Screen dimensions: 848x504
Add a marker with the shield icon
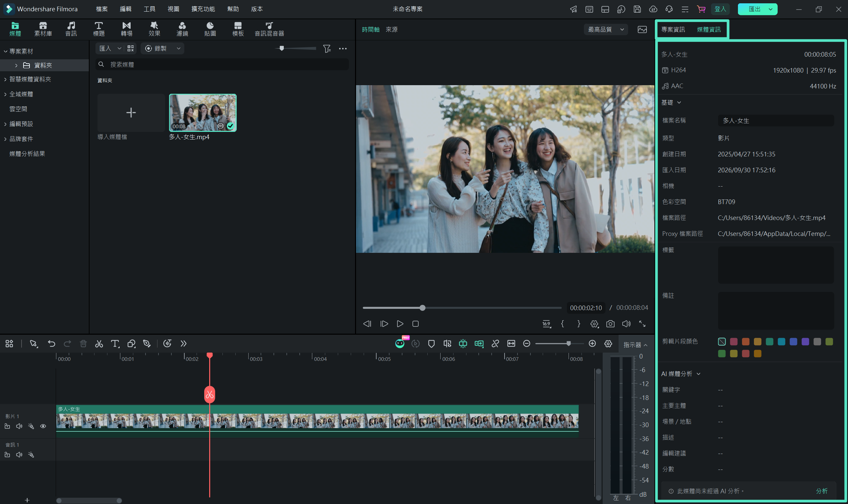pyautogui.click(x=431, y=344)
